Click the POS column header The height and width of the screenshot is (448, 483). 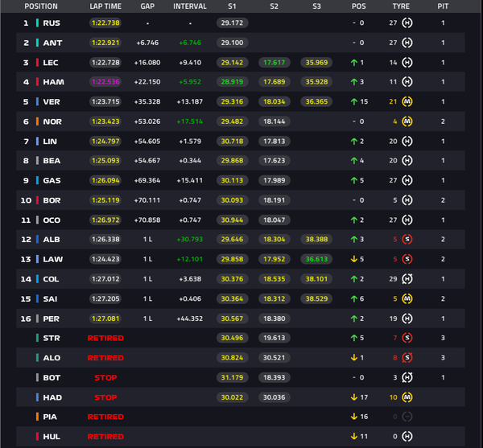click(x=359, y=6)
